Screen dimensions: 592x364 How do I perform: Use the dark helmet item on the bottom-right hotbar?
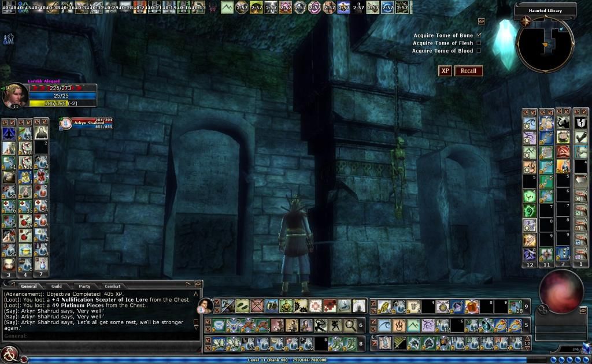pos(429,343)
